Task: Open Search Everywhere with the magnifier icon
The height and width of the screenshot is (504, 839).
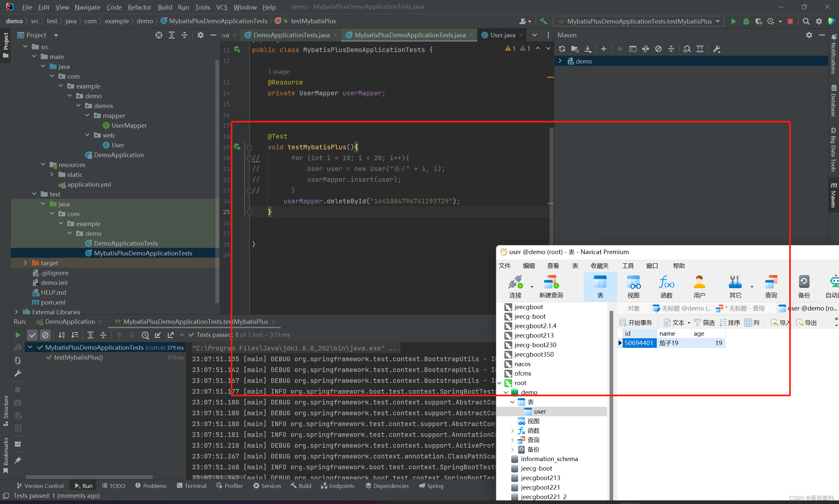Action: tap(806, 21)
